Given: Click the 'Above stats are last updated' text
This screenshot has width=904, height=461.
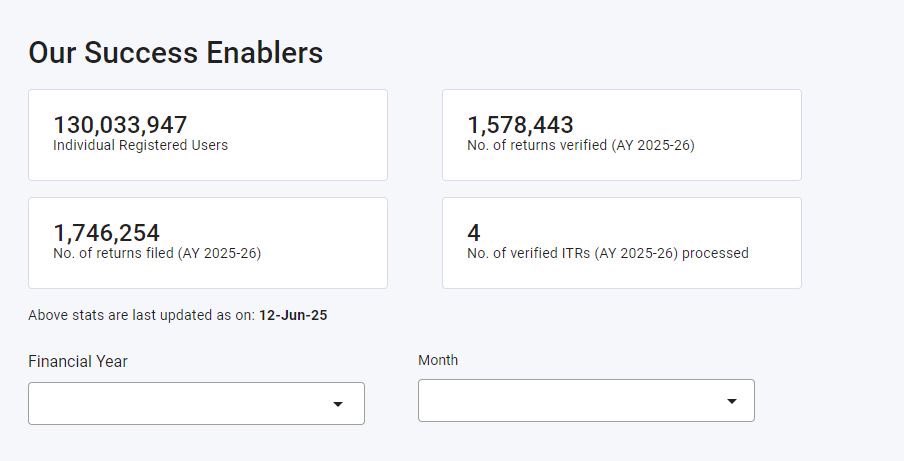Looking at the screenshot, I should pyautogui.click(x=140, y=316).
